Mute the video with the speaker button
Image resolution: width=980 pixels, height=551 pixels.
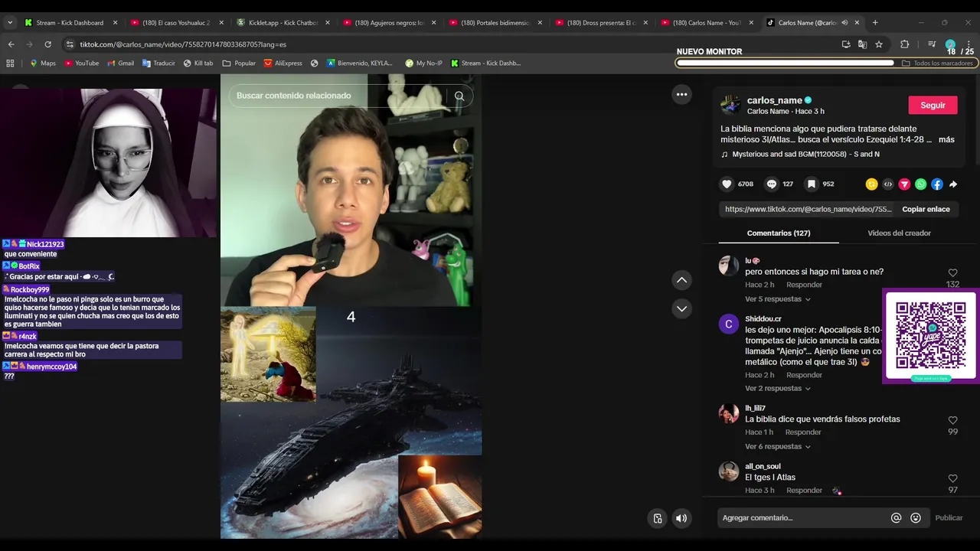pyautogui.click(x=681, y=518)
